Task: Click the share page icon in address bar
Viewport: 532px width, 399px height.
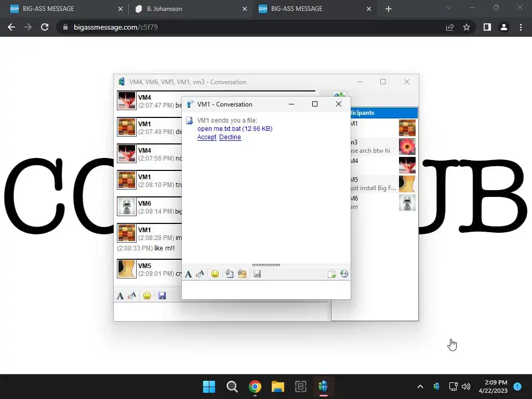Action: (x=450, y=27)
